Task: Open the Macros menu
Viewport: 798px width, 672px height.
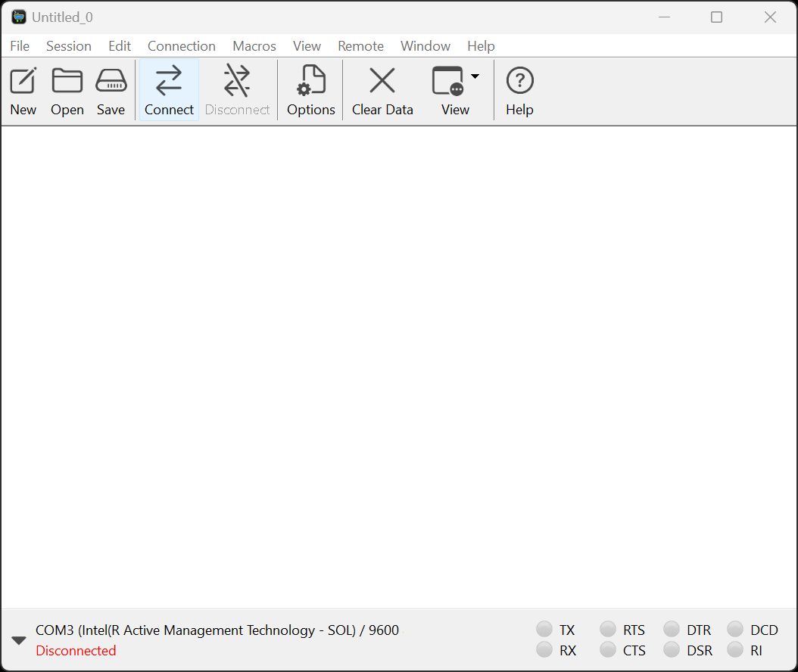Action: pyautogui.click(x=254, y=46)
